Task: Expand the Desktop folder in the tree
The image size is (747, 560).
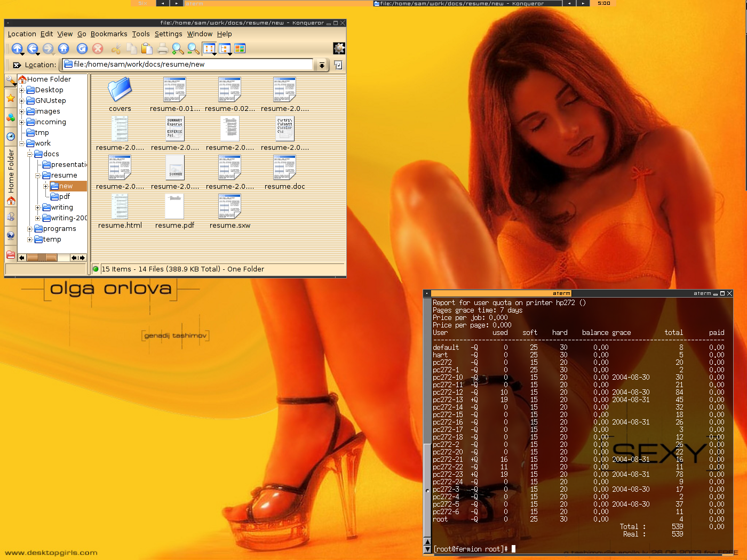Action: 22,90
